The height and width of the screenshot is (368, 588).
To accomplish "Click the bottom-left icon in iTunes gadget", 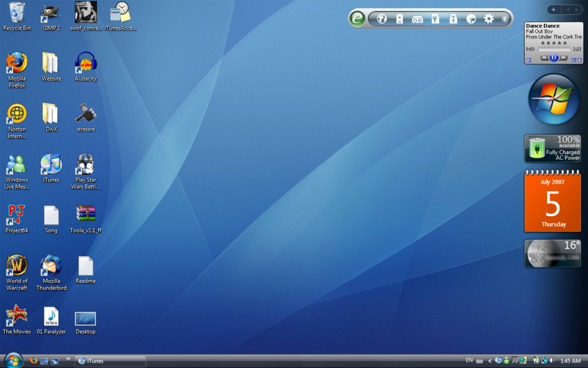I will 529,60.
